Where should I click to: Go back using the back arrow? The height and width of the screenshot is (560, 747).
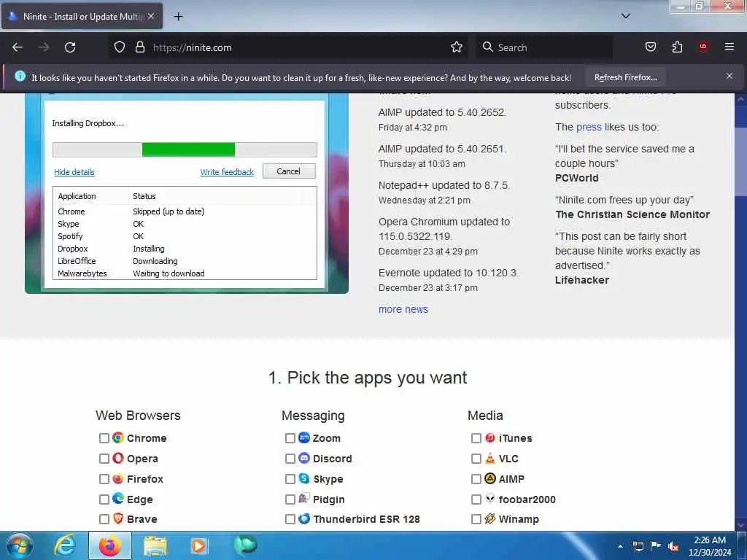click(18, 47)
